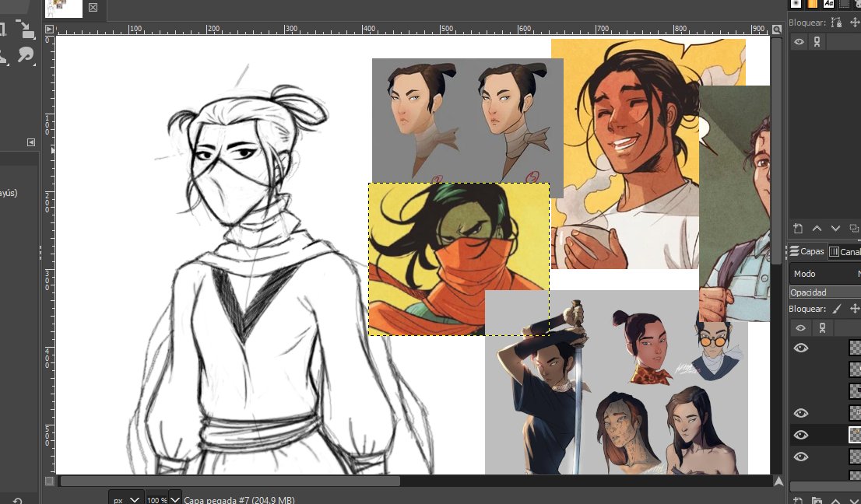Toggle zoom-on-window-resize magnifier icon

(776, 29)
